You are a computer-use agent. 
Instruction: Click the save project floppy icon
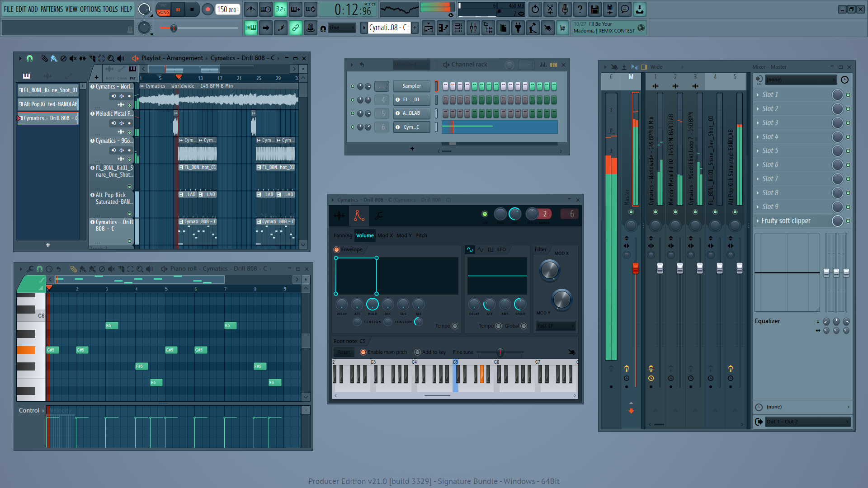[x=595, y=9]
